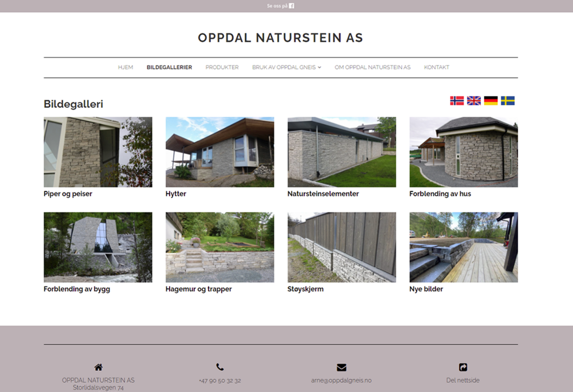Open the Forblending av hus thumbnail image

[x=464, y=152]
